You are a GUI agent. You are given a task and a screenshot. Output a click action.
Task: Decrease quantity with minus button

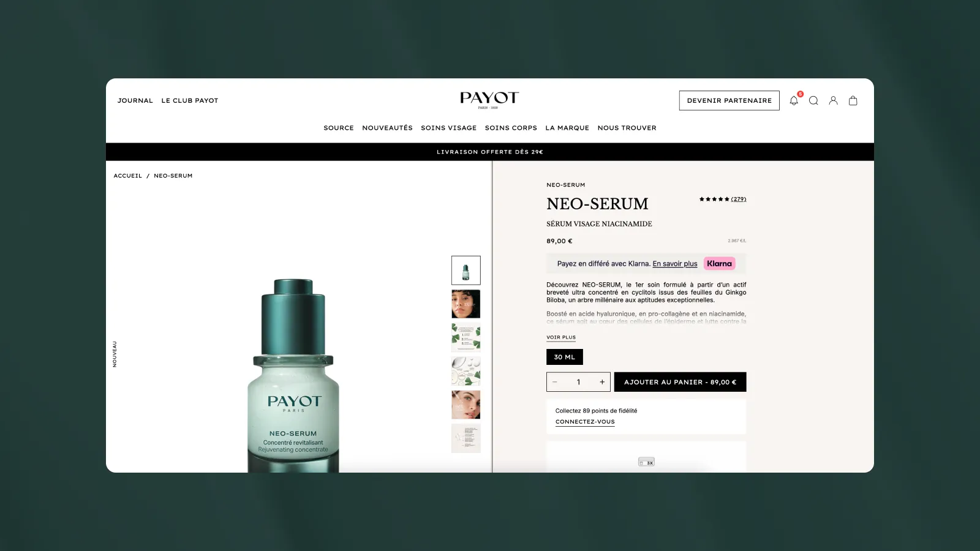(x=555, y=382)
